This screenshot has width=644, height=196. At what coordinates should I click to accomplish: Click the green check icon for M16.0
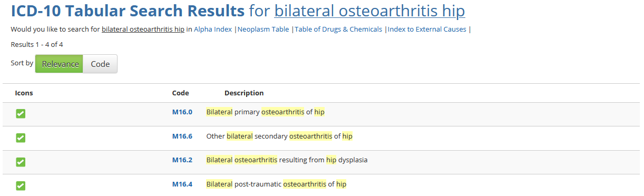click(21, 113)
